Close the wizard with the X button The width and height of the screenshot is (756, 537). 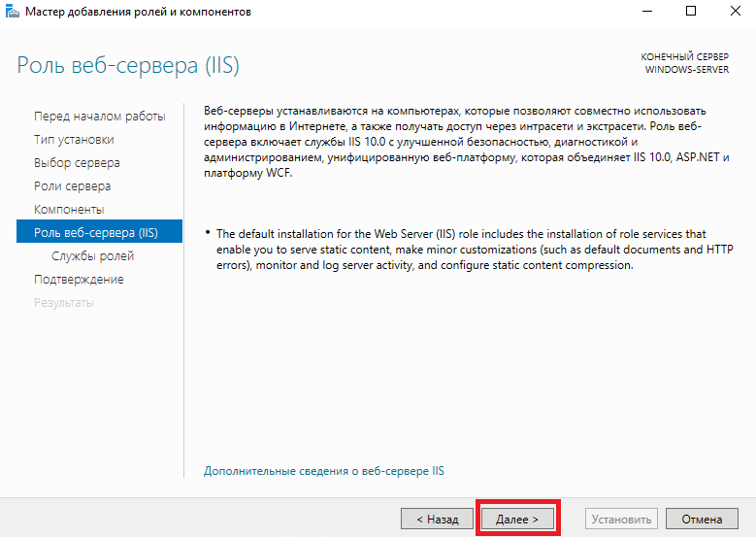(x=735, y=11)
